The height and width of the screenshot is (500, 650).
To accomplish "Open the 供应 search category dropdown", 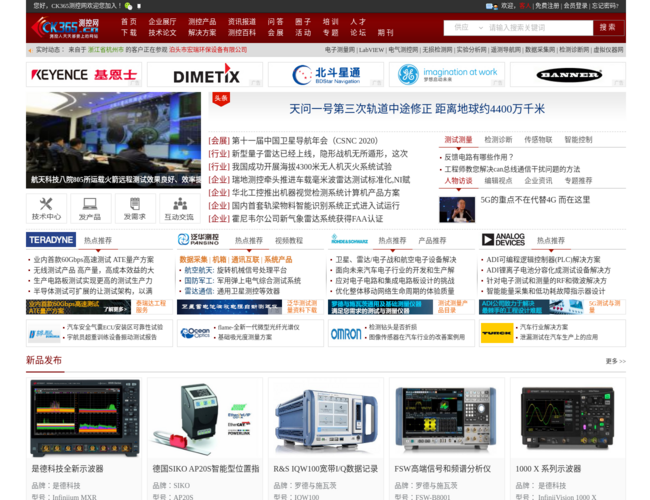I will pyautogui.click(x=468, y=27).
